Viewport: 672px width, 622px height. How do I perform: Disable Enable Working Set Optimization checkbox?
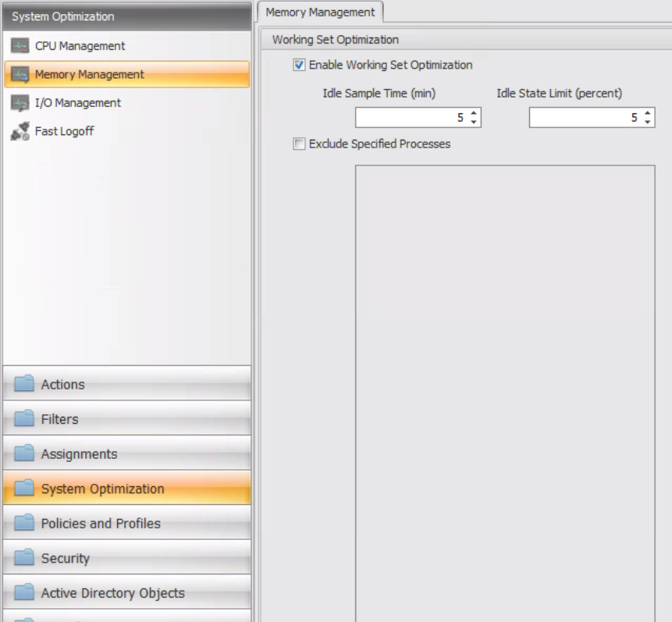[x=299, y=65]
